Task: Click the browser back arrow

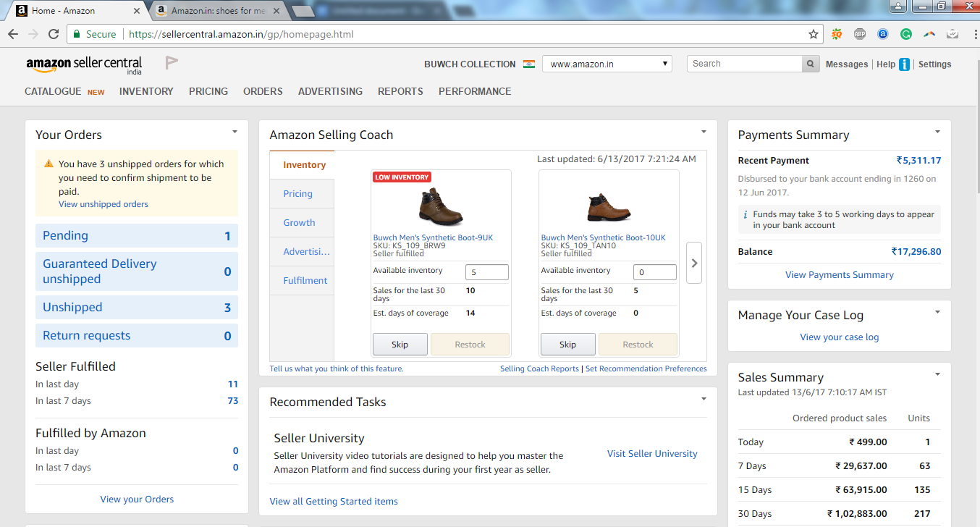Action: [x=13, y=34]
